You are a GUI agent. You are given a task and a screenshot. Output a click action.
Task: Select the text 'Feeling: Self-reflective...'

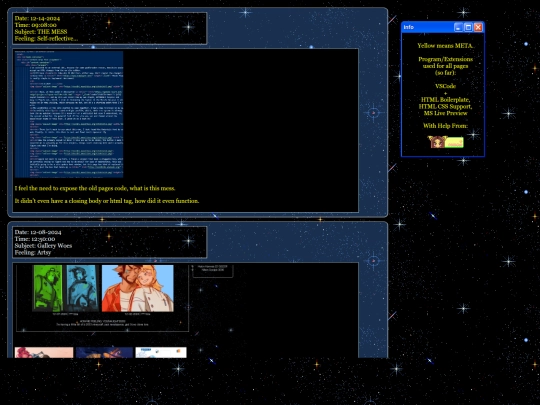46,39
